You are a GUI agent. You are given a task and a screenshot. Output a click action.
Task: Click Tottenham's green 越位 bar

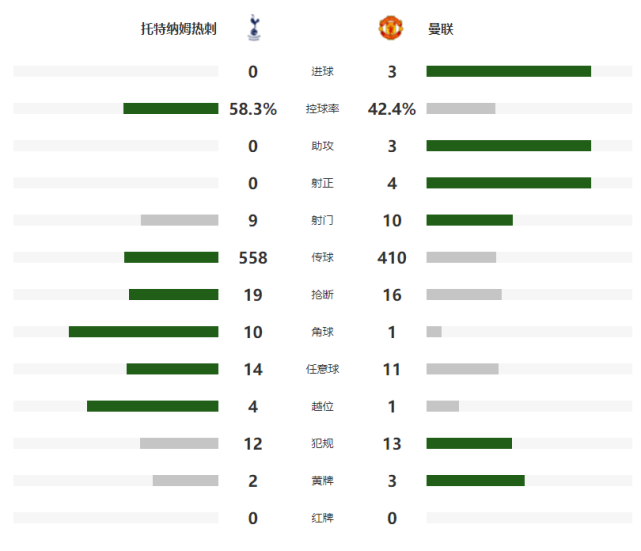coord(152,406)
